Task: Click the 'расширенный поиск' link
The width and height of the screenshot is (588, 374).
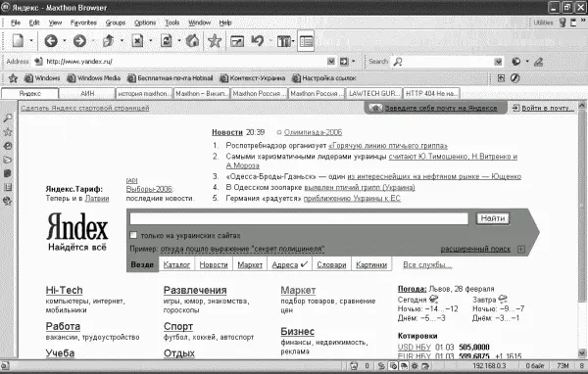Action: 475,249
